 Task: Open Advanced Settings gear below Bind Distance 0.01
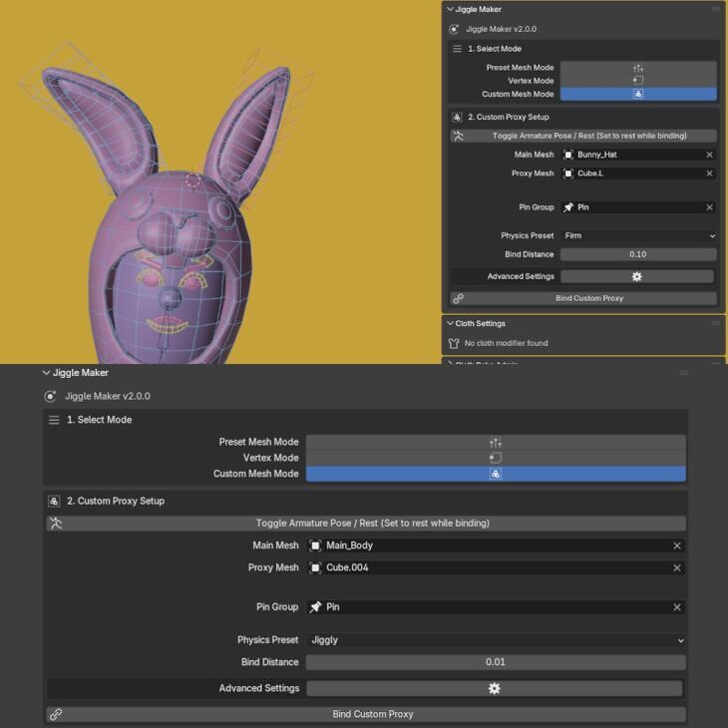(x=495, y=688)
